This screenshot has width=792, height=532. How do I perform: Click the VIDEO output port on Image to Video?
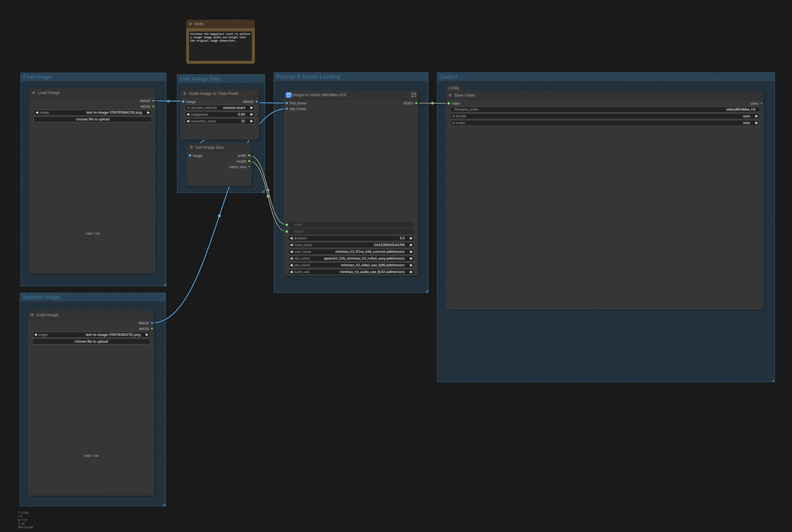(x=416, y=103)
